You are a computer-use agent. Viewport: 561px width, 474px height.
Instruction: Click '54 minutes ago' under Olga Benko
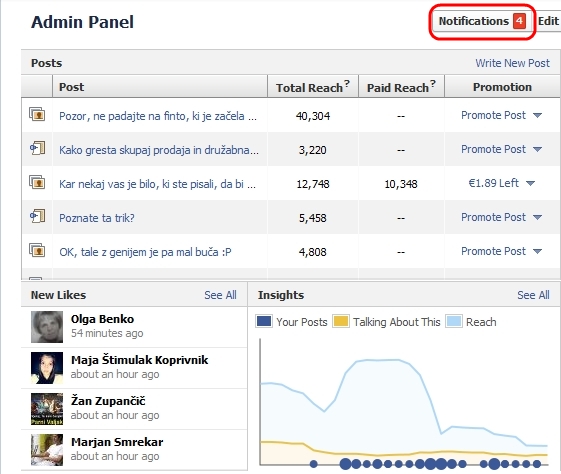[107, 333]
